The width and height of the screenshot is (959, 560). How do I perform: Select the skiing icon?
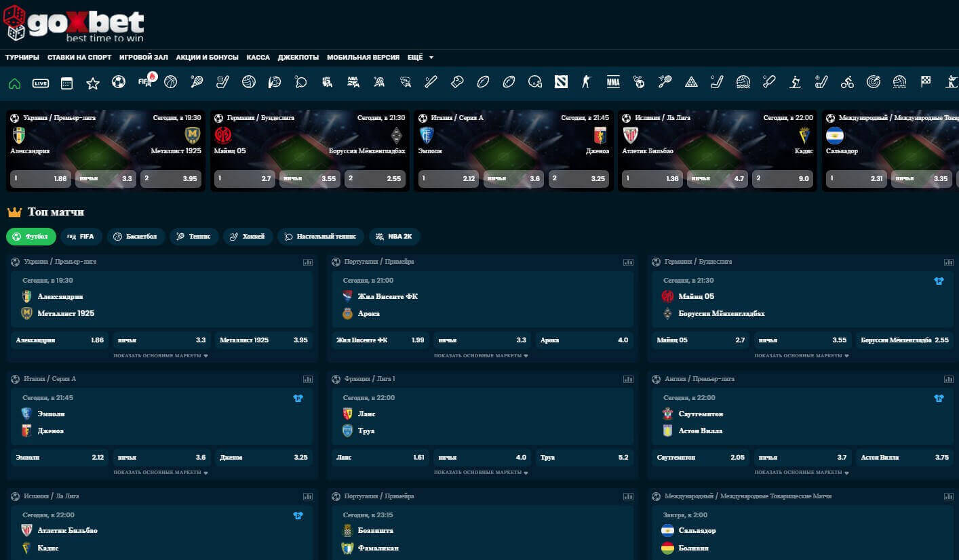tap(795, 82)
